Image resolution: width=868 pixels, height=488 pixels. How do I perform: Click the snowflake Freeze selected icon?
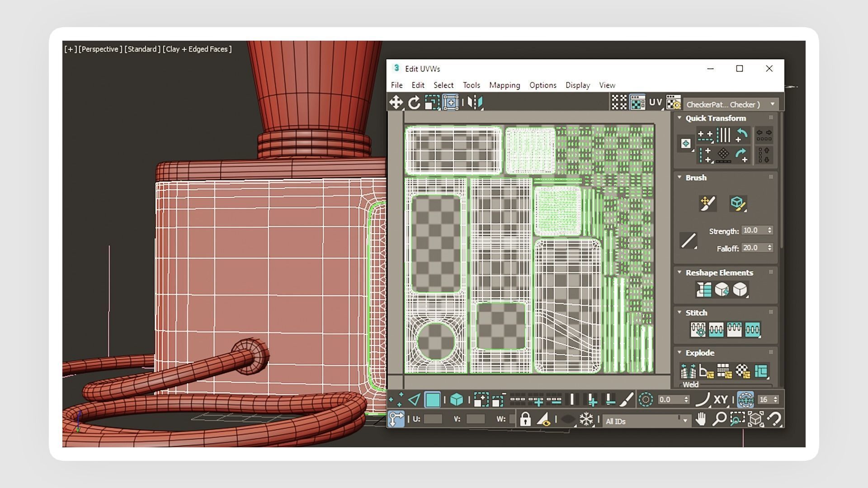click(586, 420)
